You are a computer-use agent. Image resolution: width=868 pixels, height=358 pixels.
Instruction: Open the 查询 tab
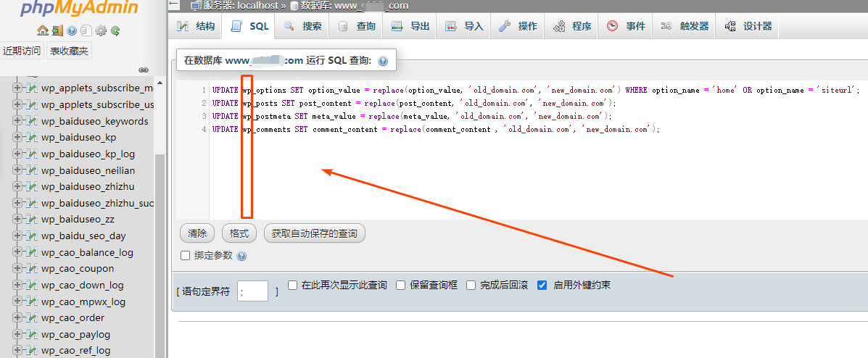356,26
